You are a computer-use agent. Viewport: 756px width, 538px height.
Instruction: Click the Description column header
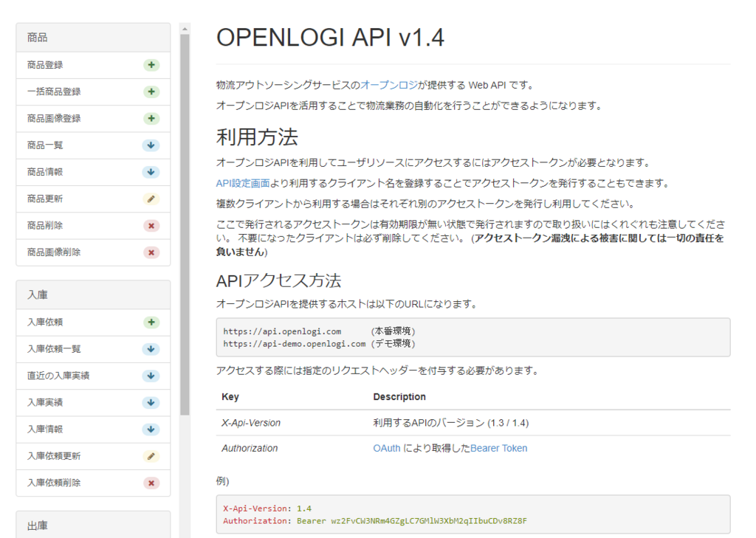(x=399, y=397)
